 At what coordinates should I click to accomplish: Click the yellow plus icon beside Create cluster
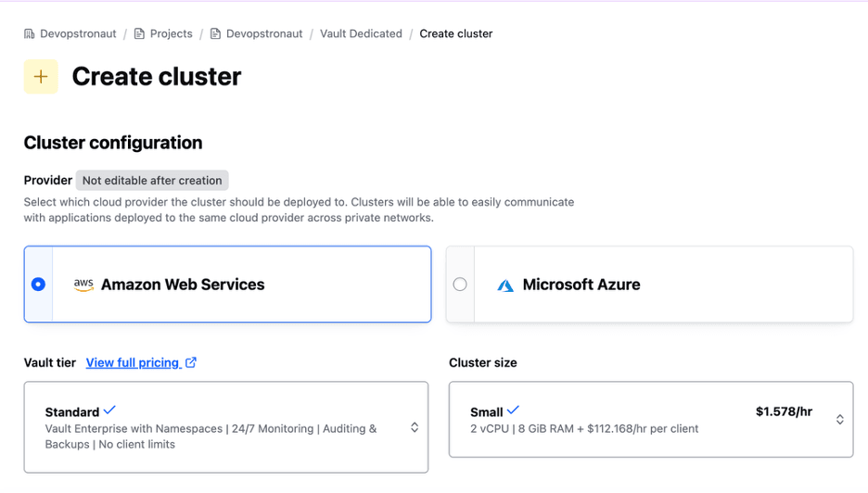tap(41, 77)
